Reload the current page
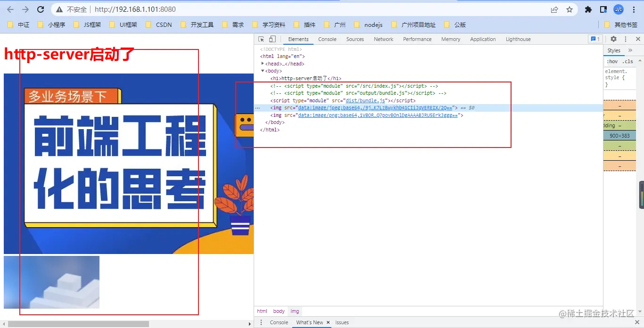This screenshot has width=644, height=328. [41, 9]
